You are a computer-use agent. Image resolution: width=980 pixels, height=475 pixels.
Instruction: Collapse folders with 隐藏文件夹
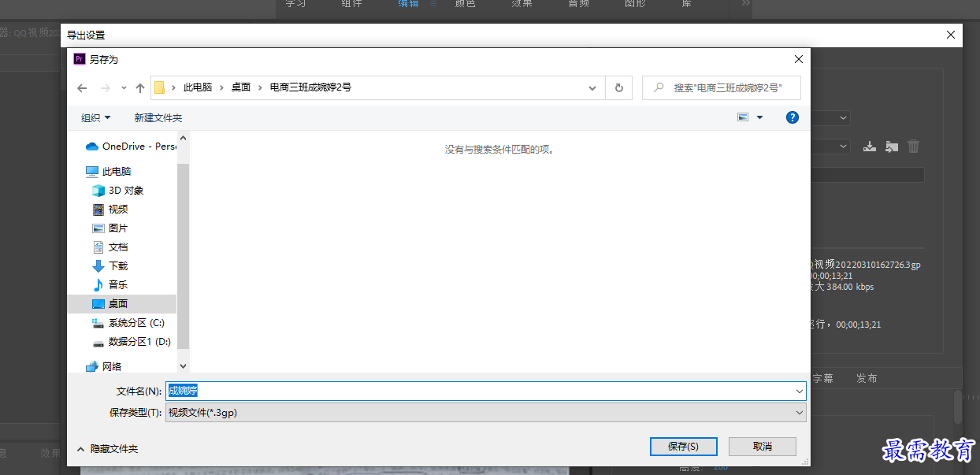coord(107,448)
